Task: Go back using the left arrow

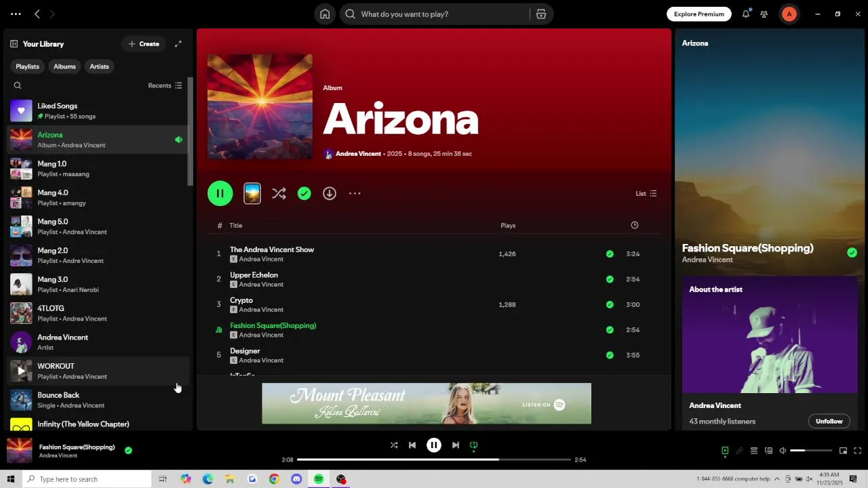Action: pyautogui.click(x=37, y=14)
